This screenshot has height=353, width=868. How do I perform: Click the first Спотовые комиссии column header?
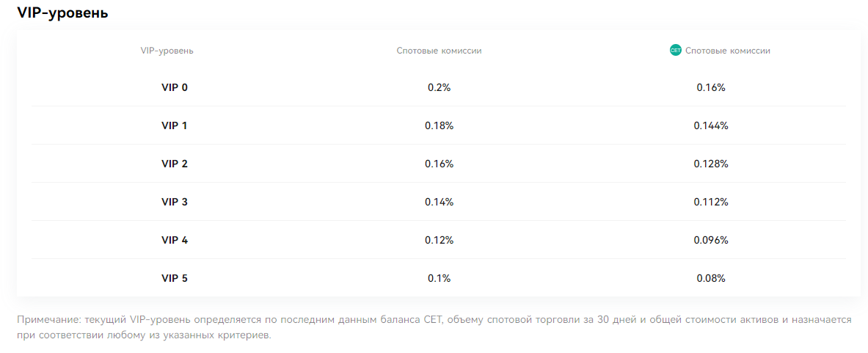439,51
